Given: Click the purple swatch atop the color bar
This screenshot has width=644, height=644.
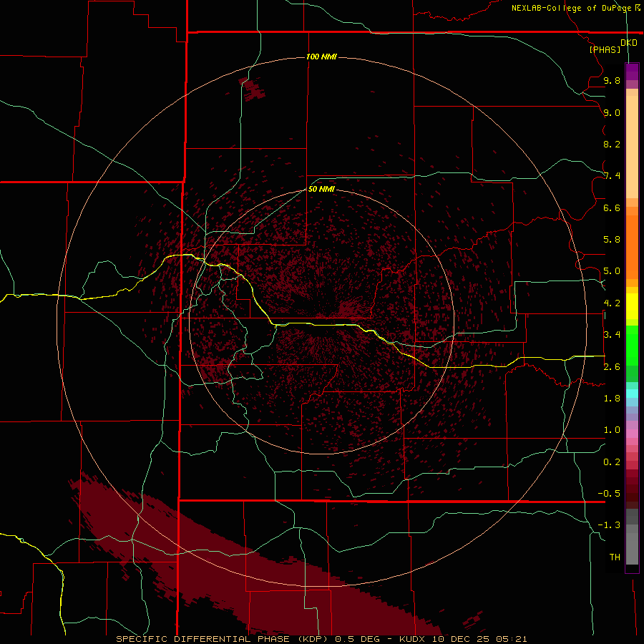Looking at the screenshot, I should [x=632, y=72].
